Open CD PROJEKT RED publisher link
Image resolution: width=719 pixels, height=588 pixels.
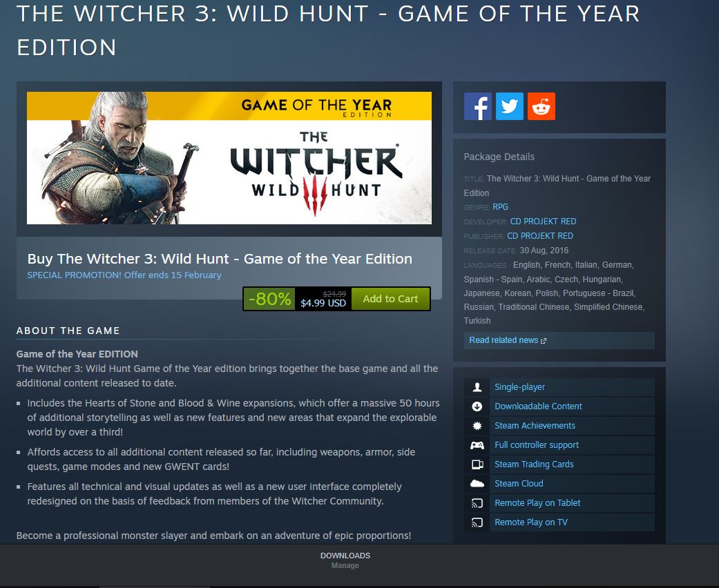click(539, 235)
